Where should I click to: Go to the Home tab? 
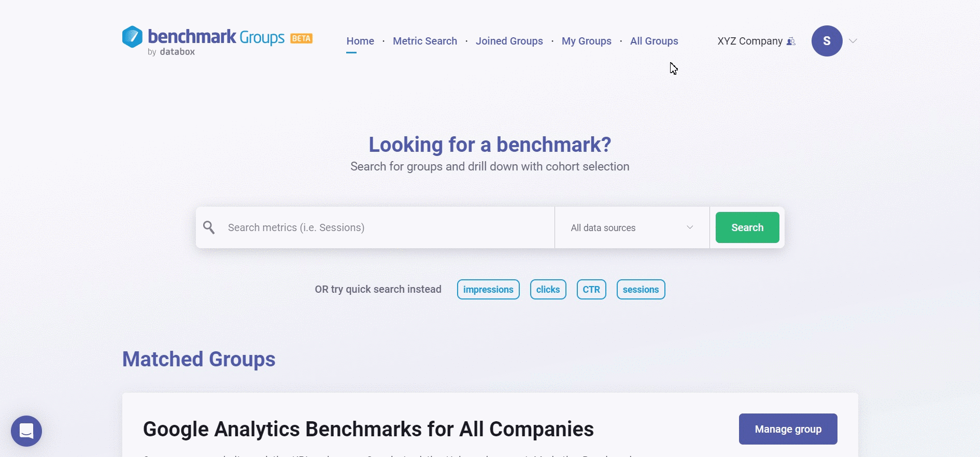(360, 41)
